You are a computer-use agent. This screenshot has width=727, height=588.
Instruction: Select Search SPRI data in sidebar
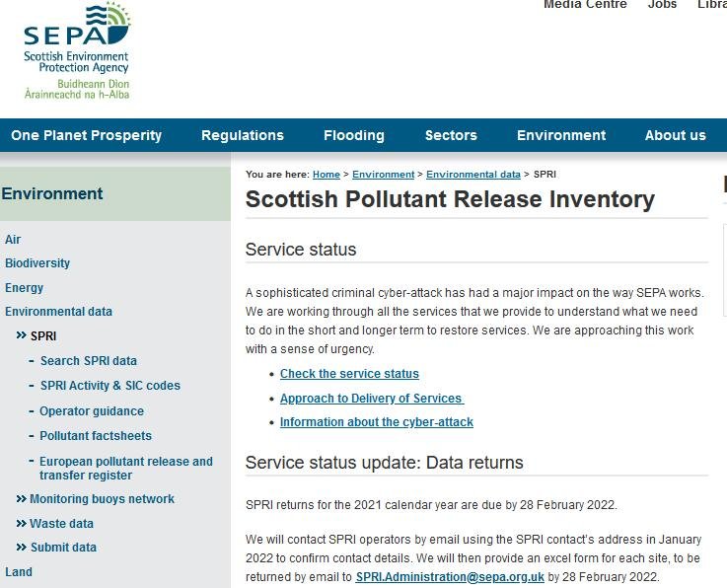coord(88,361)
